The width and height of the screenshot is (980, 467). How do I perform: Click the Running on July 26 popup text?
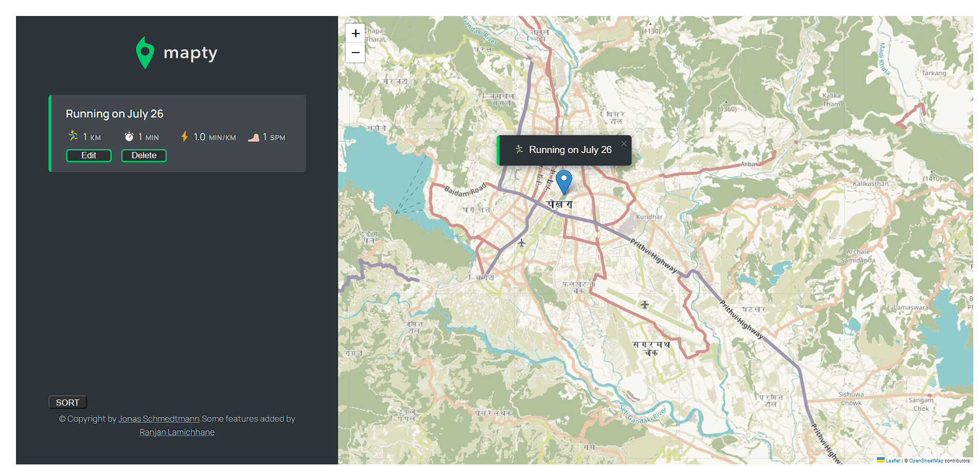pos(570,150)
